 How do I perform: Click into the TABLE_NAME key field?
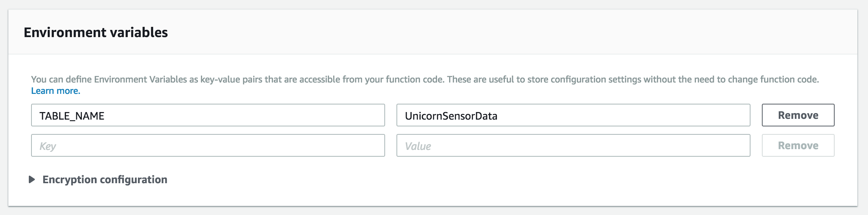pyautogui.click(x=208, y=115)
